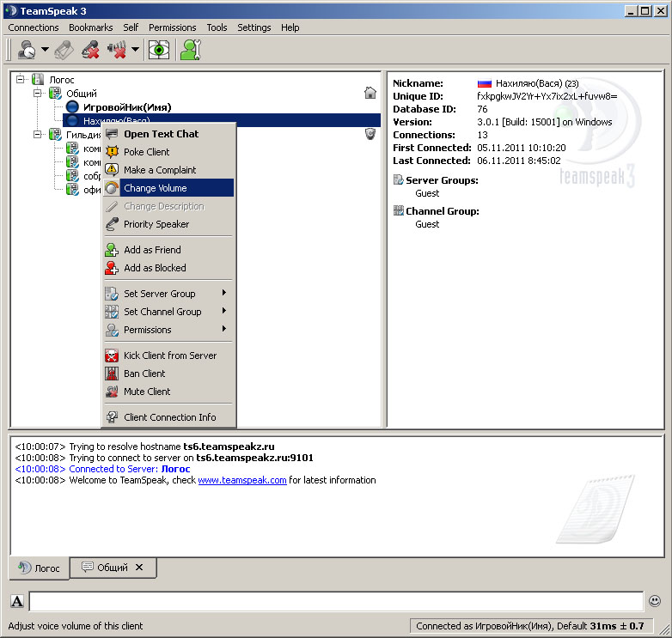672x638 pixels.
Task: Click the Server Groups icon in info panel
Action: [398, 179]
